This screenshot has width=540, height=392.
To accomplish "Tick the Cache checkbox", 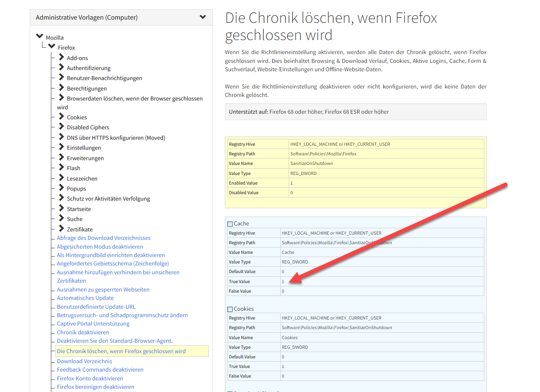I will (230, 224).
